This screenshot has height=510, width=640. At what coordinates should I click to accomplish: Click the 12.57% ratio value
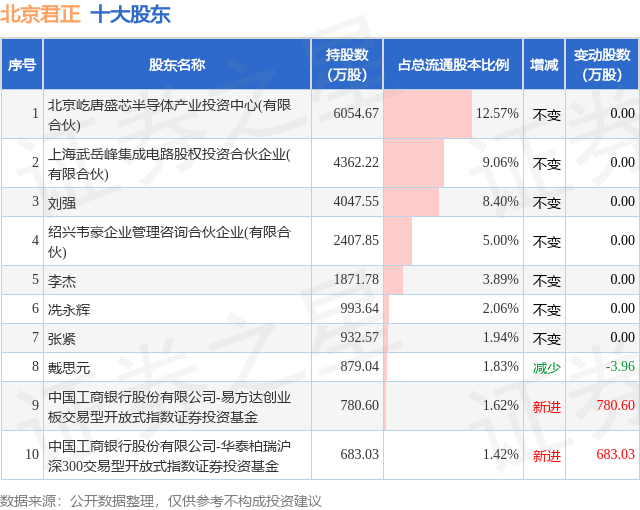coord(497,113)
